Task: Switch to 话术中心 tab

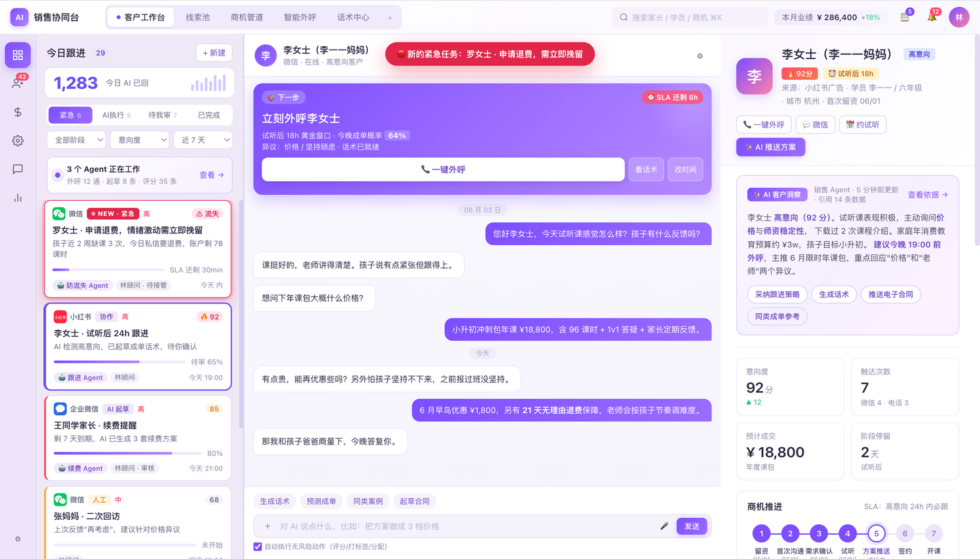Action: [x=353, y=18]
